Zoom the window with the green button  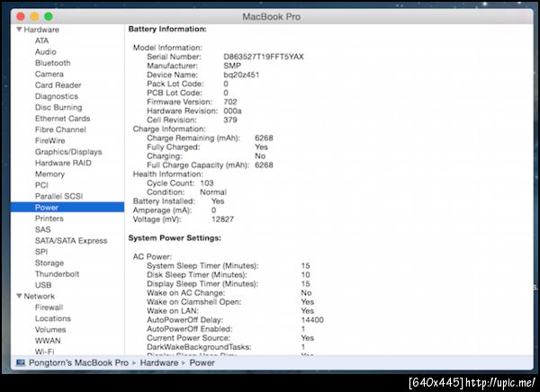(49, 16)
